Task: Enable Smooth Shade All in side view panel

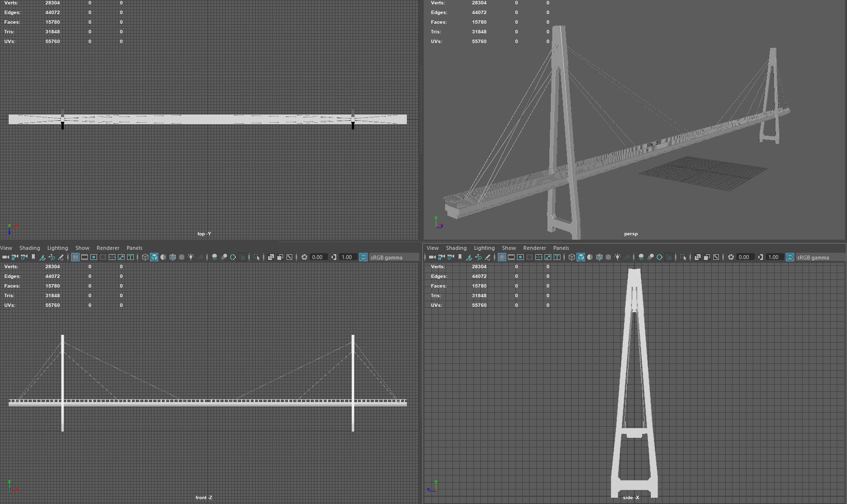Action: [581, 257]
